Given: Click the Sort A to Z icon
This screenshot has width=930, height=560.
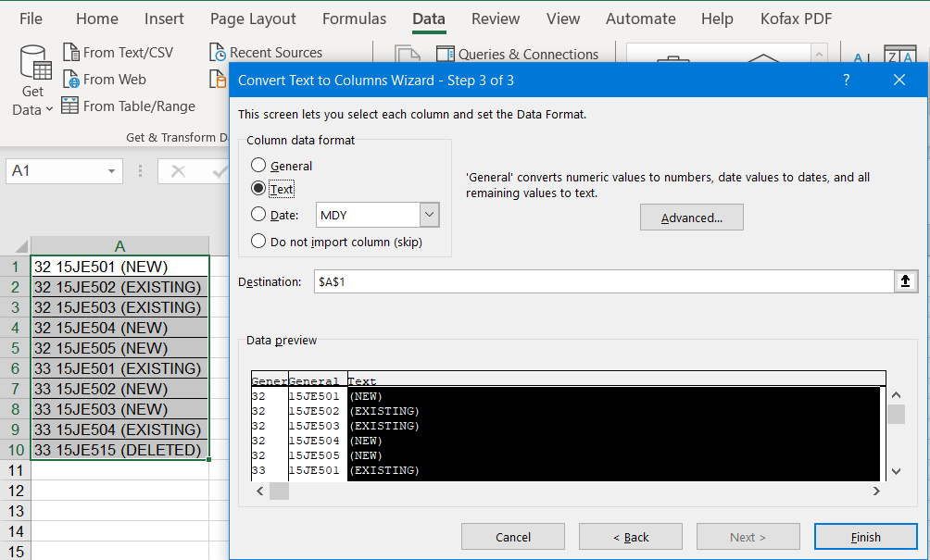Looking at the screenshot, I should (861, 56).
